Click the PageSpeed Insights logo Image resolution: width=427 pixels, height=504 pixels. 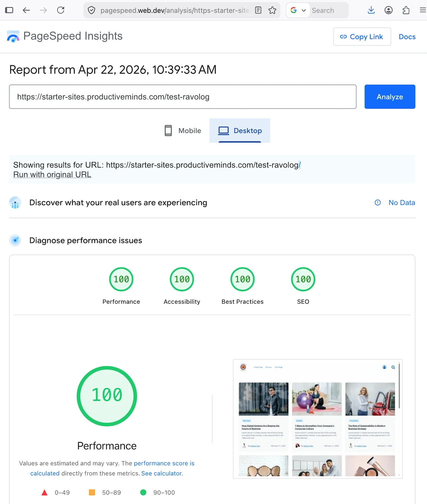click(65, 36)
